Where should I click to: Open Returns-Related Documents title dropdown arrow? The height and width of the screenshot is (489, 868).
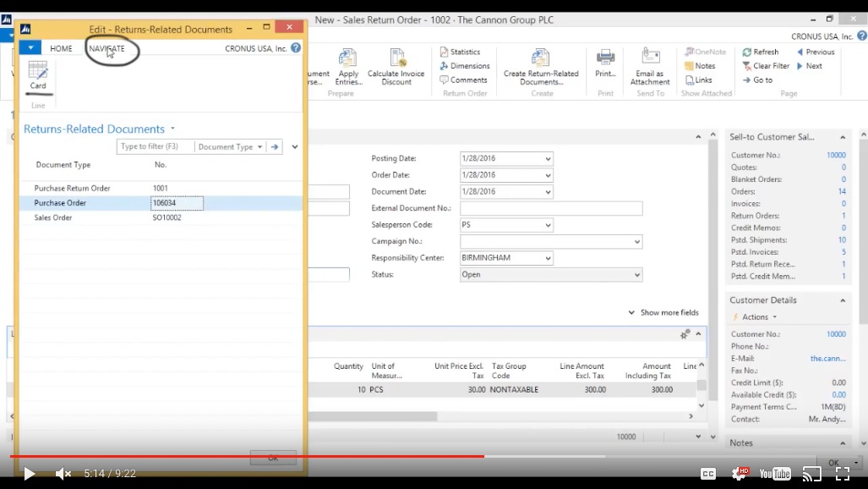coord(172,129)
